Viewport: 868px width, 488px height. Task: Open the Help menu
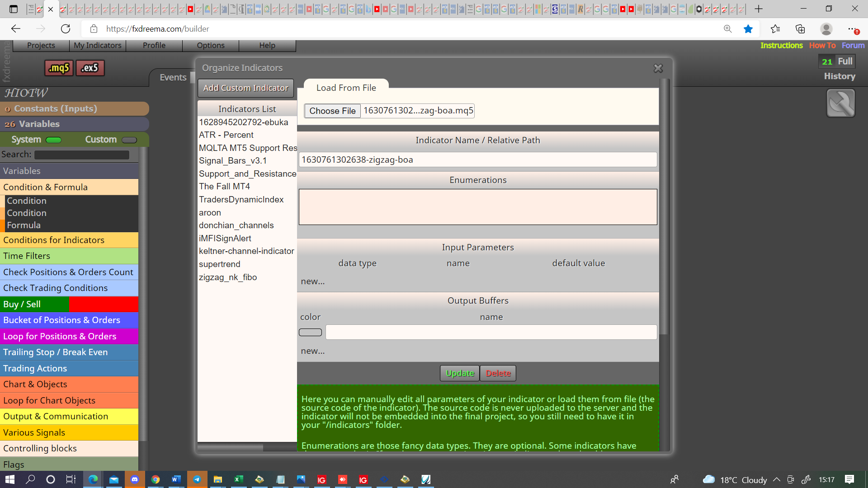(267, 45)
